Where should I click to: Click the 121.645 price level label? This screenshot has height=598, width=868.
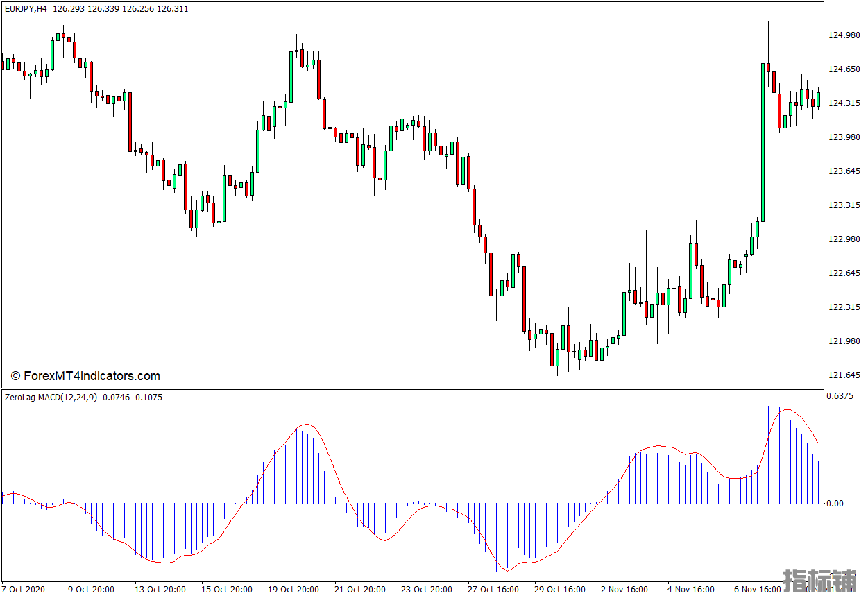[x=844, y=375]
